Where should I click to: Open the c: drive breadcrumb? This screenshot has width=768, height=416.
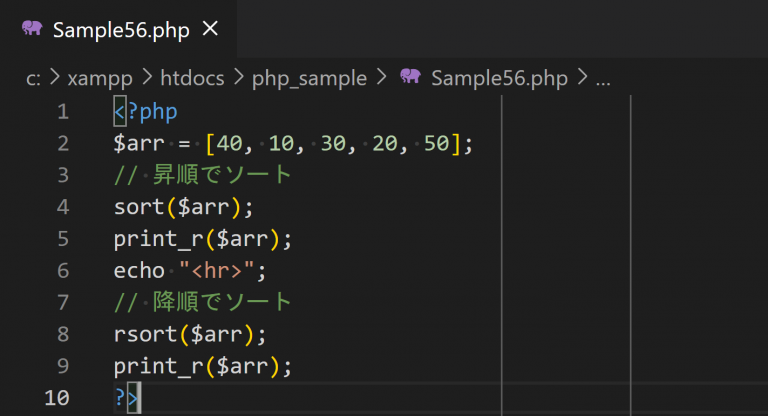pos(33,79)
